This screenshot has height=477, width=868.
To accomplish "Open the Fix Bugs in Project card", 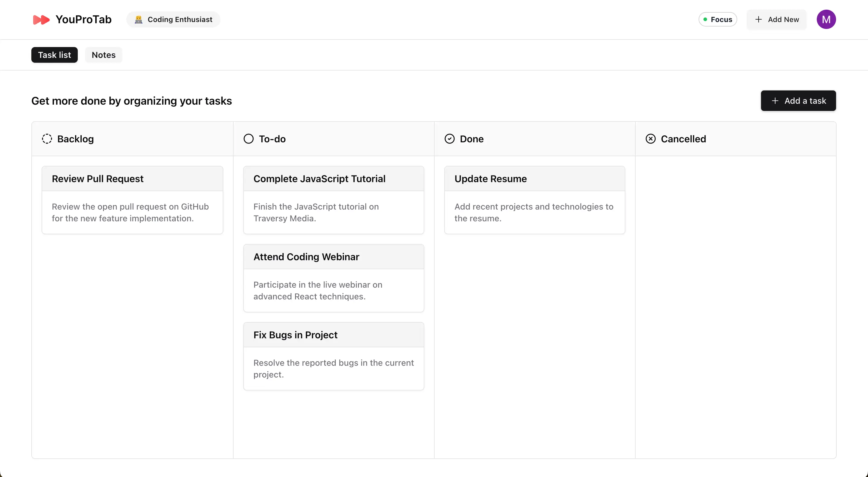I will (x=333, y=356).
